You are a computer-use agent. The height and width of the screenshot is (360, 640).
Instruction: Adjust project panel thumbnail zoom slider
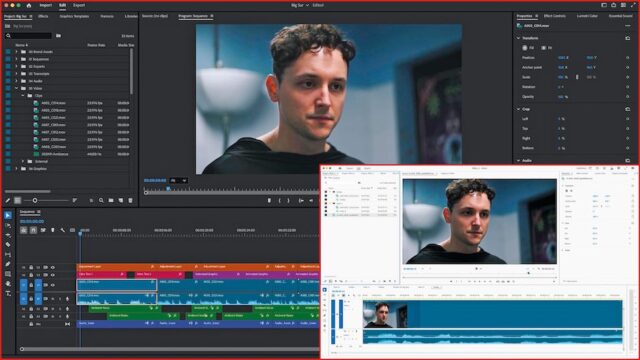[35, 200]
